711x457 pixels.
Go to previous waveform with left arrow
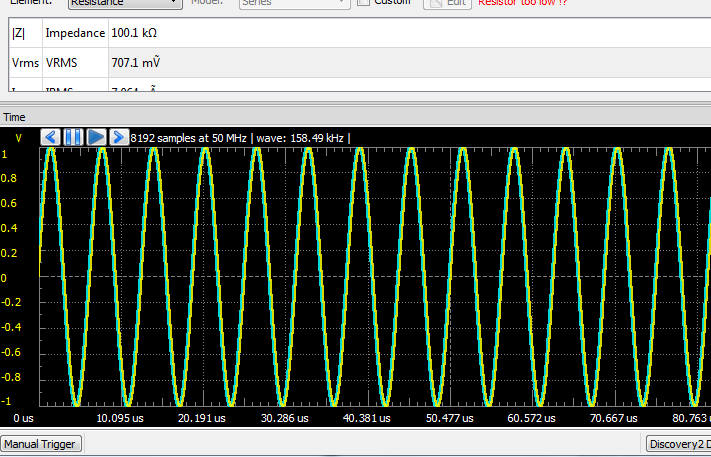click(51, 137)
